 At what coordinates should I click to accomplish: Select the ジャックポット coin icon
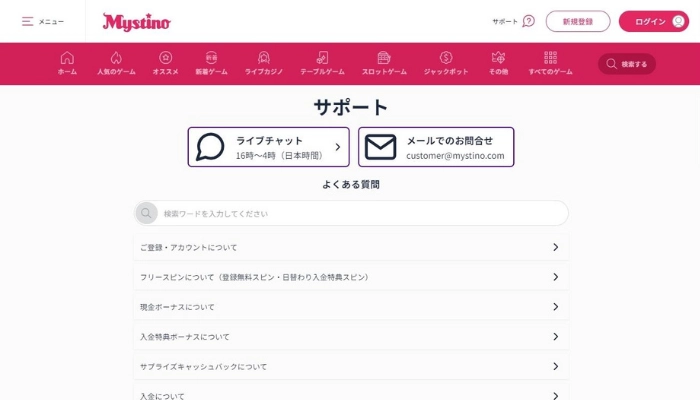(x=446, y=57)
